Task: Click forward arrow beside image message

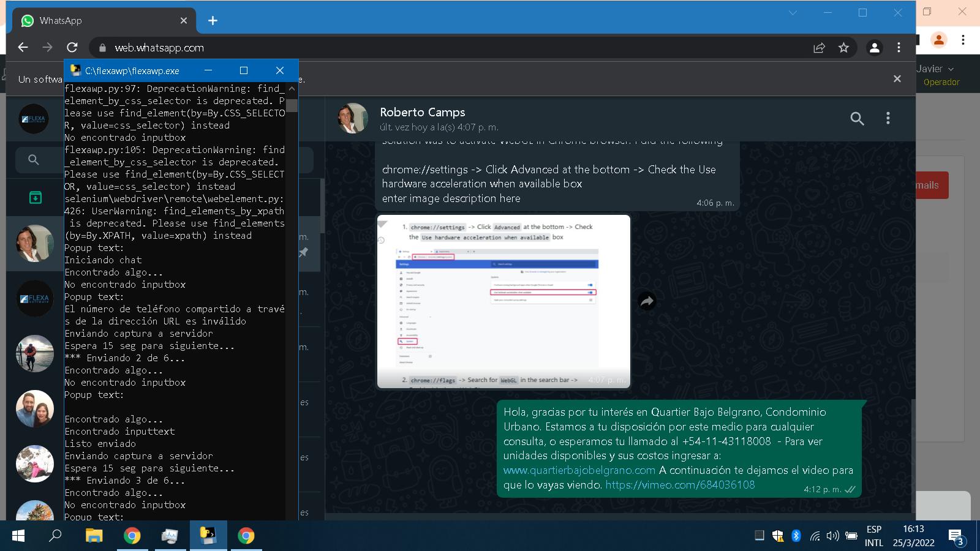Action: [x=647, y=301]
